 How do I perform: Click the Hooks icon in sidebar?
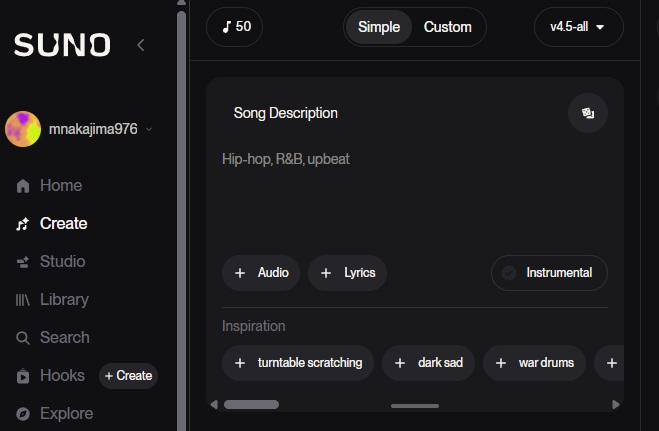click(x=22, y=376)
